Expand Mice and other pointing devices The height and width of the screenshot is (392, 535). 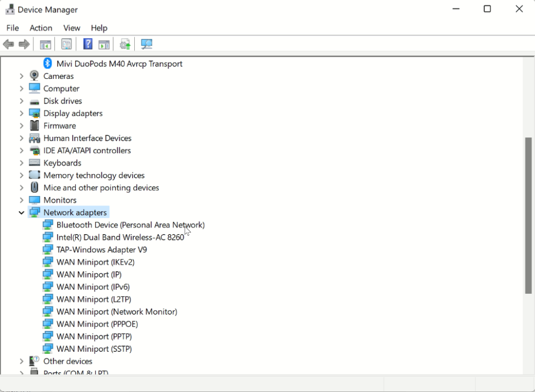point(21,188)
